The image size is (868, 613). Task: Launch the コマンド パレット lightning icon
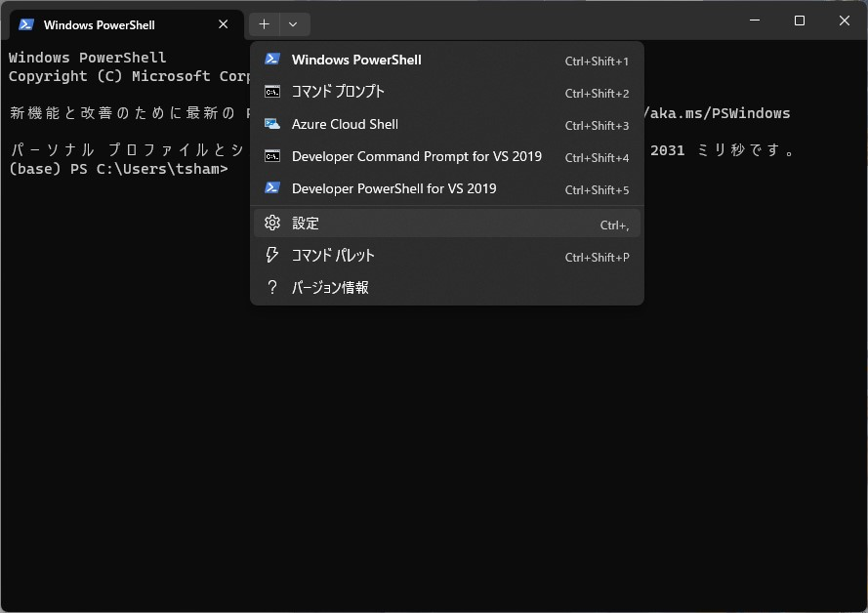tap(271, 255)
